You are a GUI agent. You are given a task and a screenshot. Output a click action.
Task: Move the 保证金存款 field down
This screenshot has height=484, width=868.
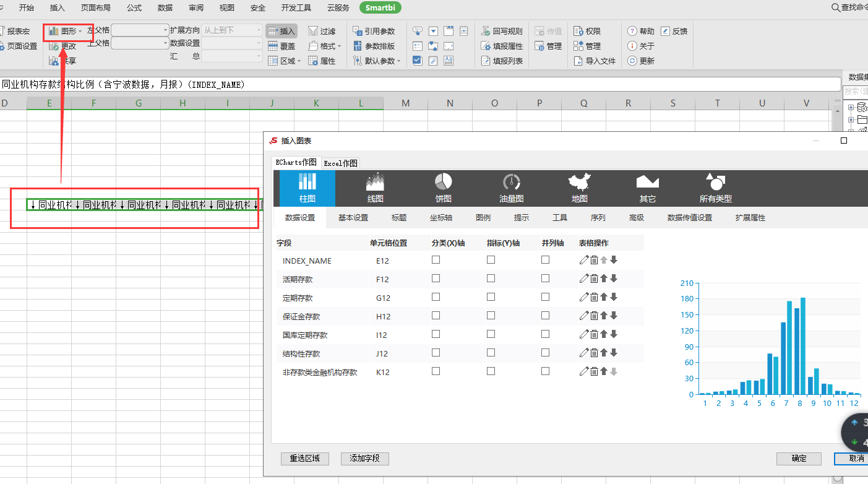(614, 316)
